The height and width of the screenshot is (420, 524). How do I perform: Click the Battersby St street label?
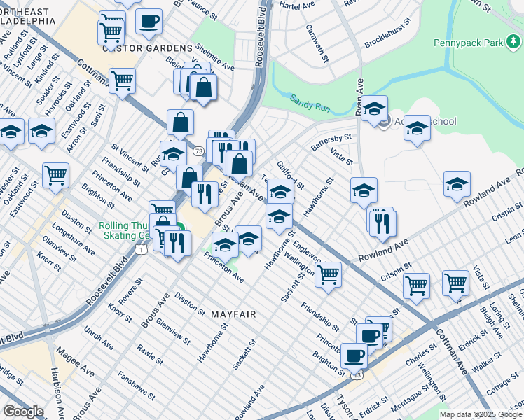pos(331,142)
